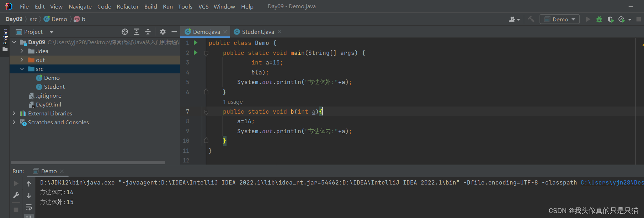The height and width of the screenshot is (218, 644).
Task: Select Student class in project tree
Action: 50,87
